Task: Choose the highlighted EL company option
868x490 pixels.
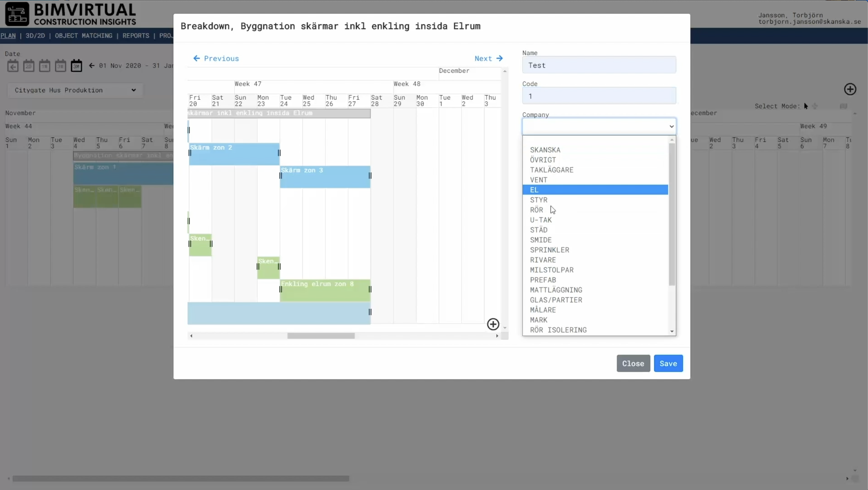Action: (595, 190)
